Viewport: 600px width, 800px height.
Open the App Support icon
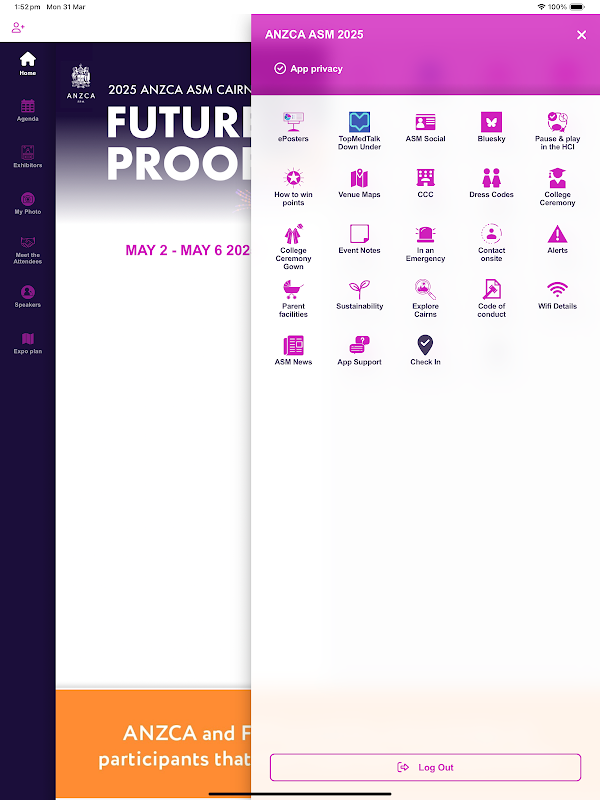pos(359,345)
